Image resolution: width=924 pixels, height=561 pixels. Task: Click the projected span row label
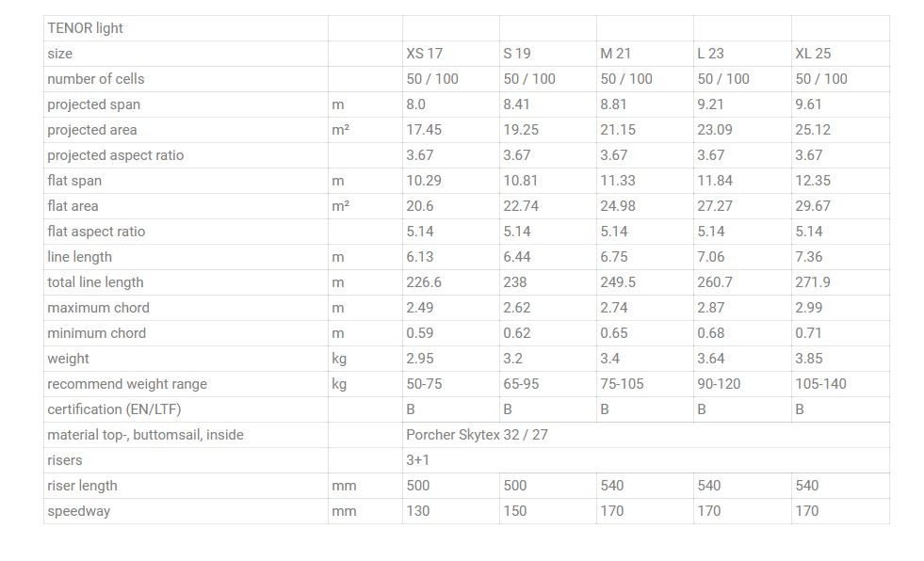94,104
